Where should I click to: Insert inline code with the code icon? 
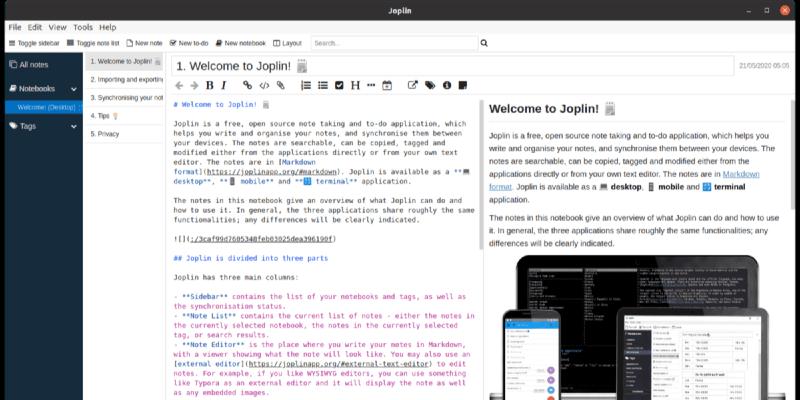(x=265, y=86)
